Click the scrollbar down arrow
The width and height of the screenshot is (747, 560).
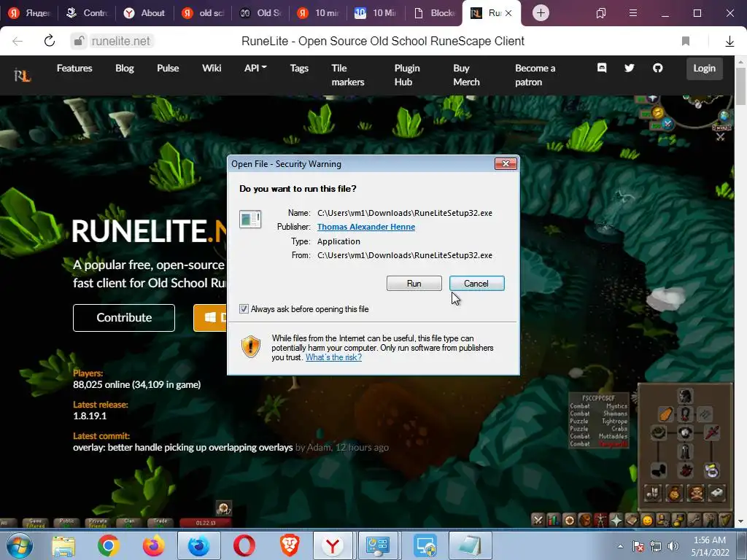click(x=741, y=522)
